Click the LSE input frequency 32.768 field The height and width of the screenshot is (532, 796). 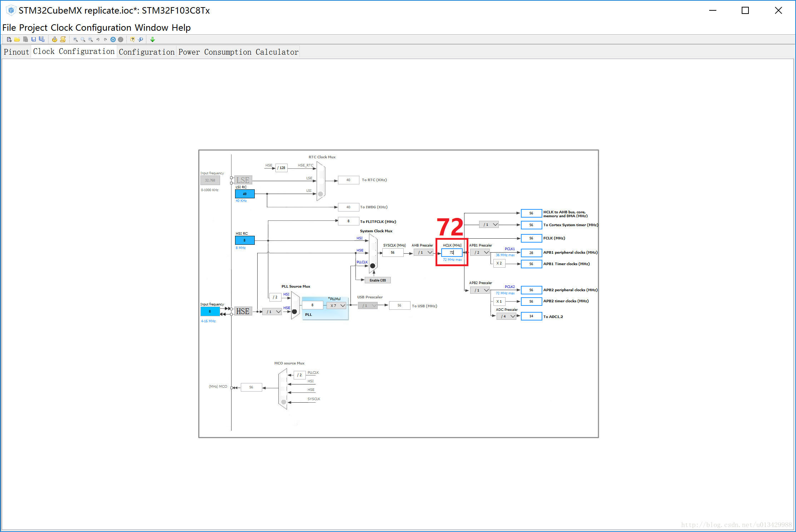tap(210, 180)
